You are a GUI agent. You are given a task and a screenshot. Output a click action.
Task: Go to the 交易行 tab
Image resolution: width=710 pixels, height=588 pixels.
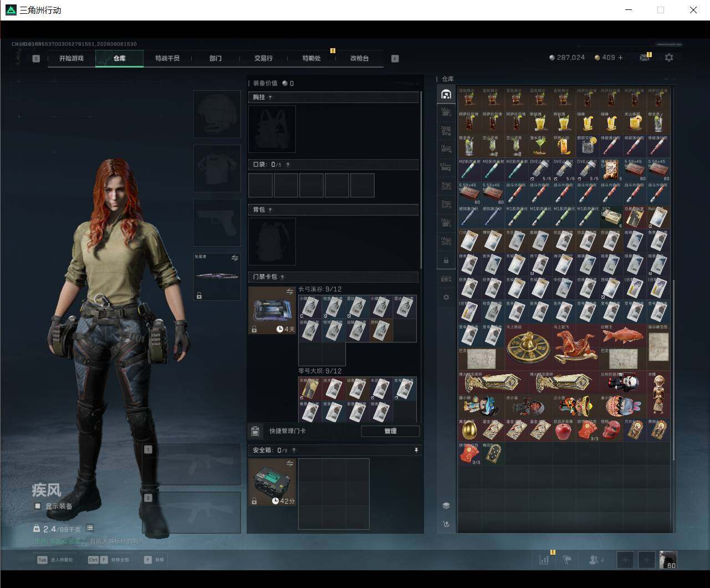coord(263,58)
